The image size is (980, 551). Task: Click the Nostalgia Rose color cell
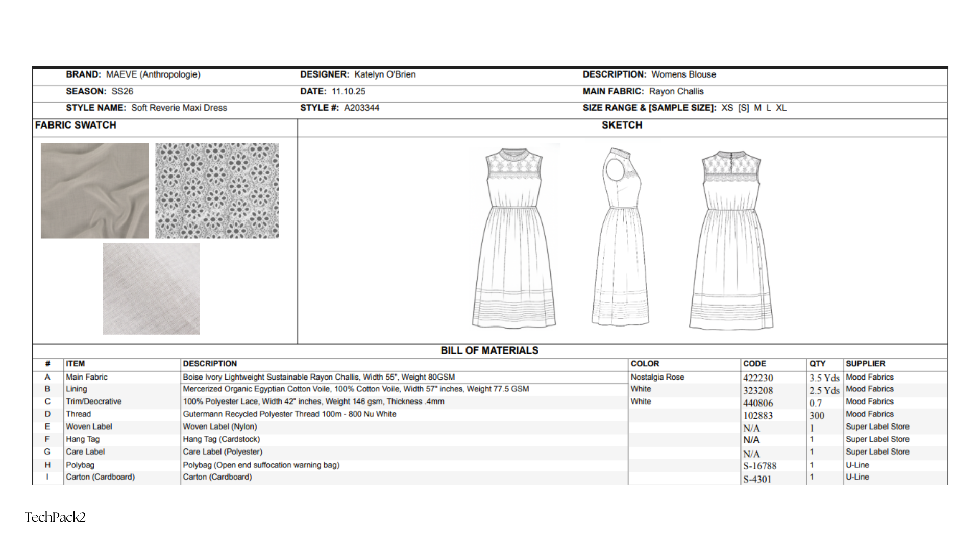click(657, 377)
